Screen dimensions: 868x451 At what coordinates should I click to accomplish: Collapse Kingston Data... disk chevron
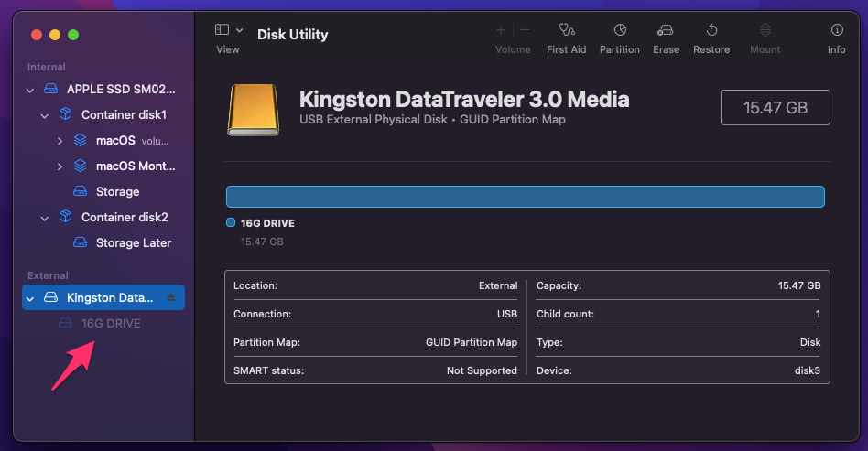click(30, 299)
